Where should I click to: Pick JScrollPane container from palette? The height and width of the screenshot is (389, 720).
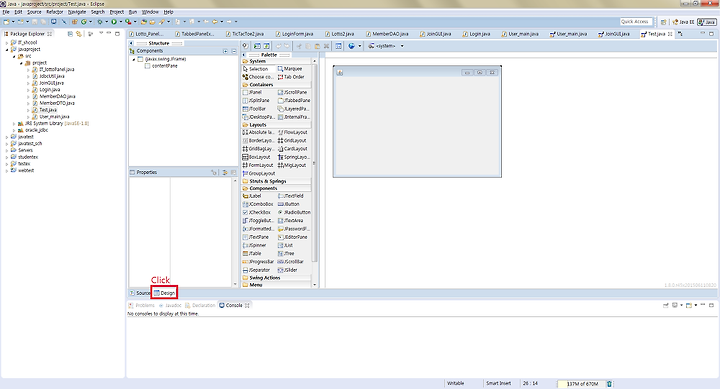pyautogui.click(x=292, y=92)
